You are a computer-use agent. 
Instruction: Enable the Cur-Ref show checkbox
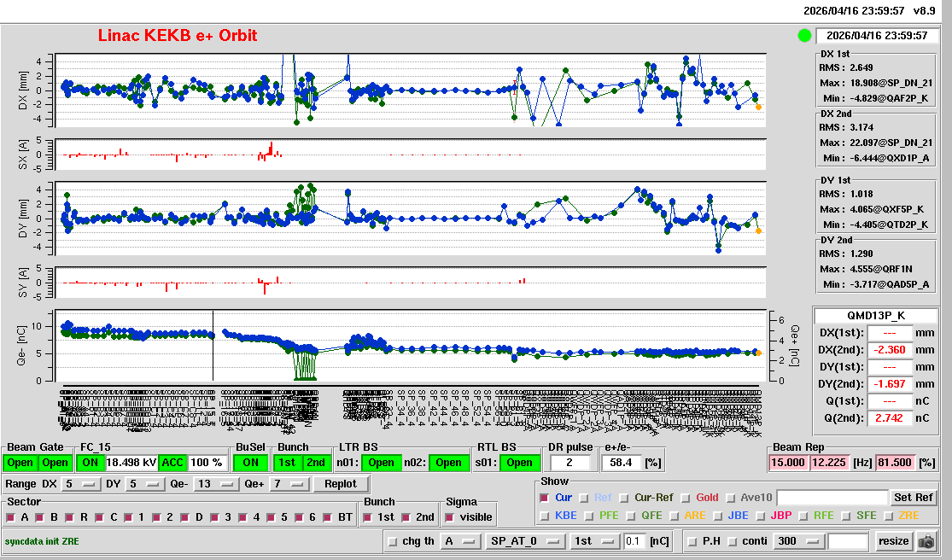(x=625, y=498)
